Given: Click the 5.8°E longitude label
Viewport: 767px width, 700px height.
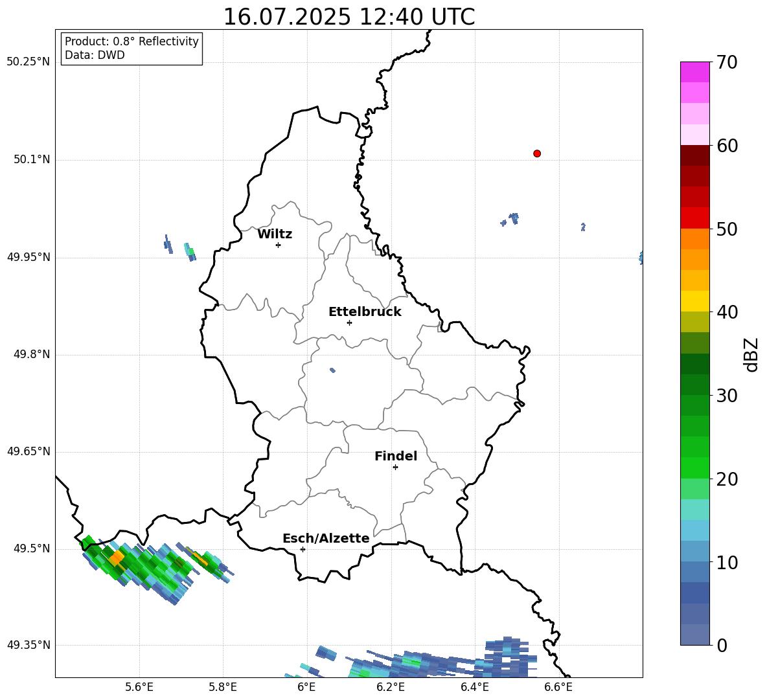Looking at the screenshot, I should (223, 687).
